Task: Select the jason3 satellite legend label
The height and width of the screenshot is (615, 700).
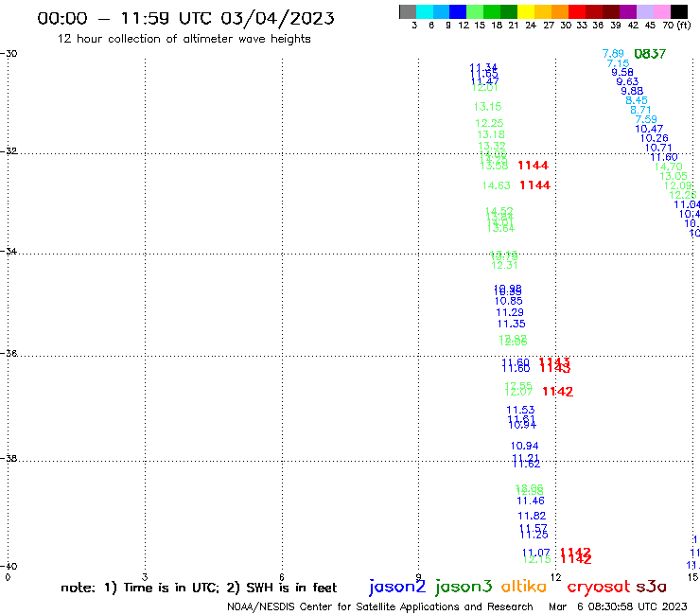Action: (464, 587)
